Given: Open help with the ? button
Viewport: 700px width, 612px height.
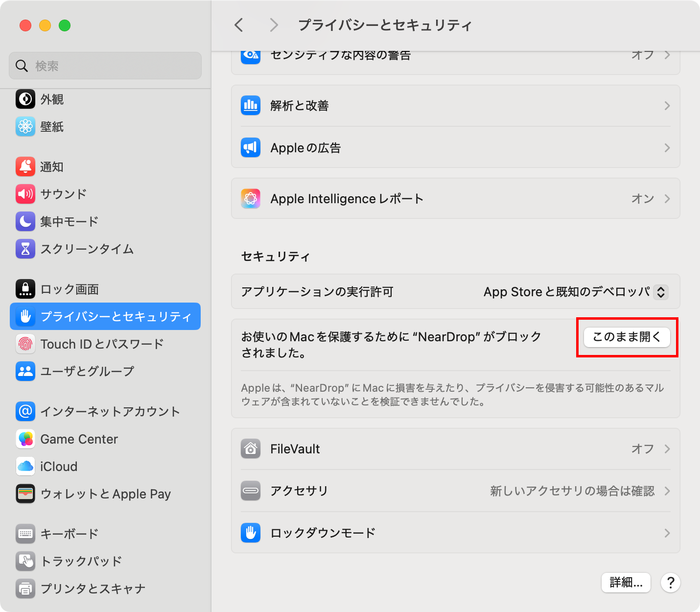Looking at the screenshot, I should pyautogui.click(x=671, y=583).
